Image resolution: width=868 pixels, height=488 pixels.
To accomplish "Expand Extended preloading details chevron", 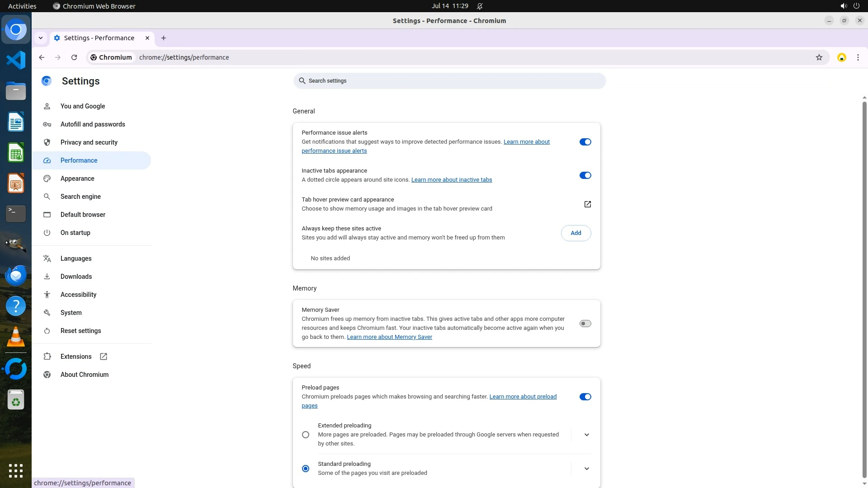I will pos(586,435).
